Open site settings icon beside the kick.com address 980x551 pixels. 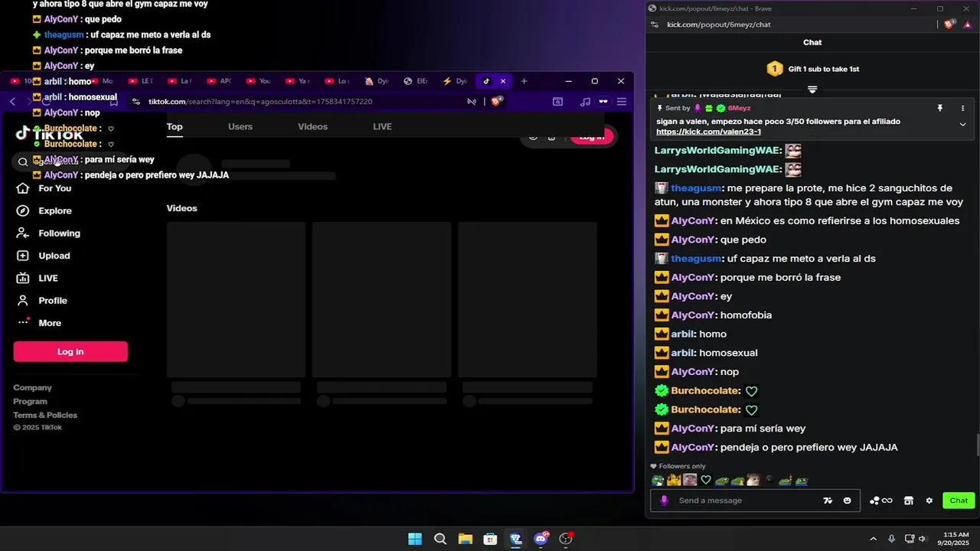655,24
